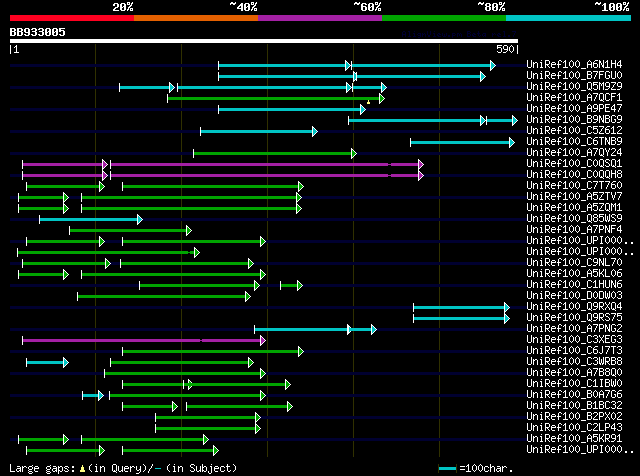640x476 pixels.
Task: Select the UniRef100_C2LP43 label
Action: [x=574, y=428]
